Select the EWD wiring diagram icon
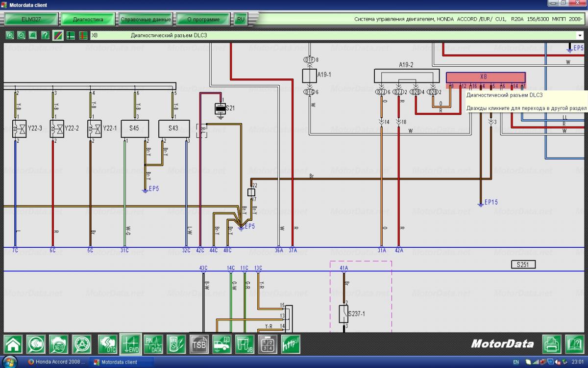The image size is (588, 368). click(x=130, y=344)
